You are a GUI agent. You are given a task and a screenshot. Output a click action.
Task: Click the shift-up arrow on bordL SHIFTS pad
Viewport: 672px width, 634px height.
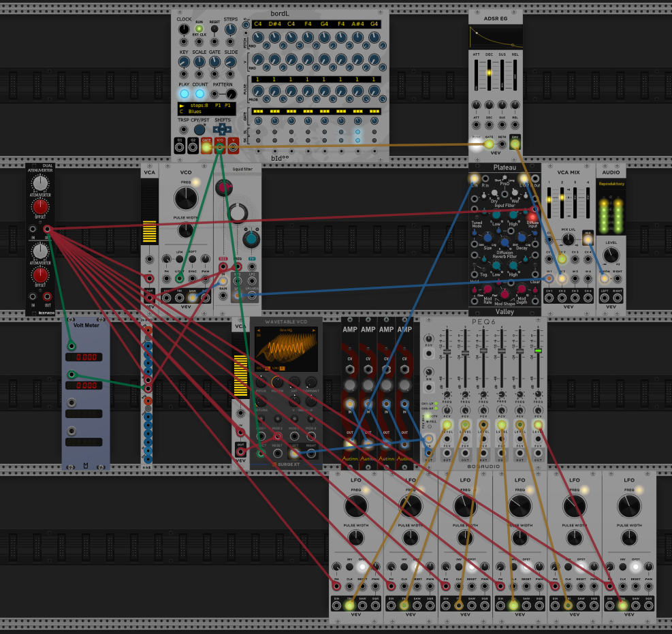(x=222, y=125)
